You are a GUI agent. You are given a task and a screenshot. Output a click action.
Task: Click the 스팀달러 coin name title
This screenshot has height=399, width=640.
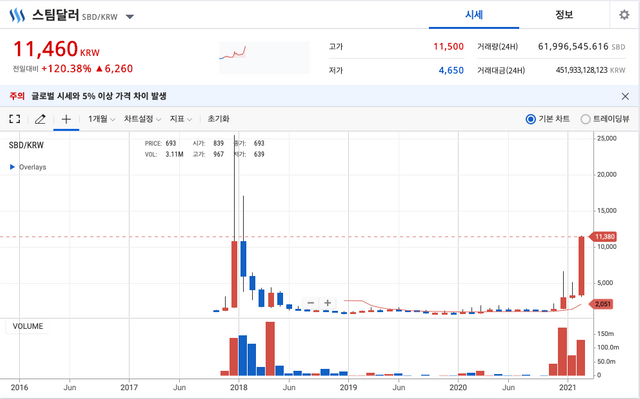tap(56, 15)
